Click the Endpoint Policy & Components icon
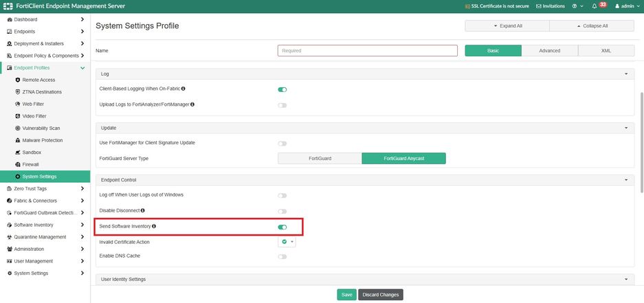Viewport: 644px width, 303px height. [x=10, y=56]
